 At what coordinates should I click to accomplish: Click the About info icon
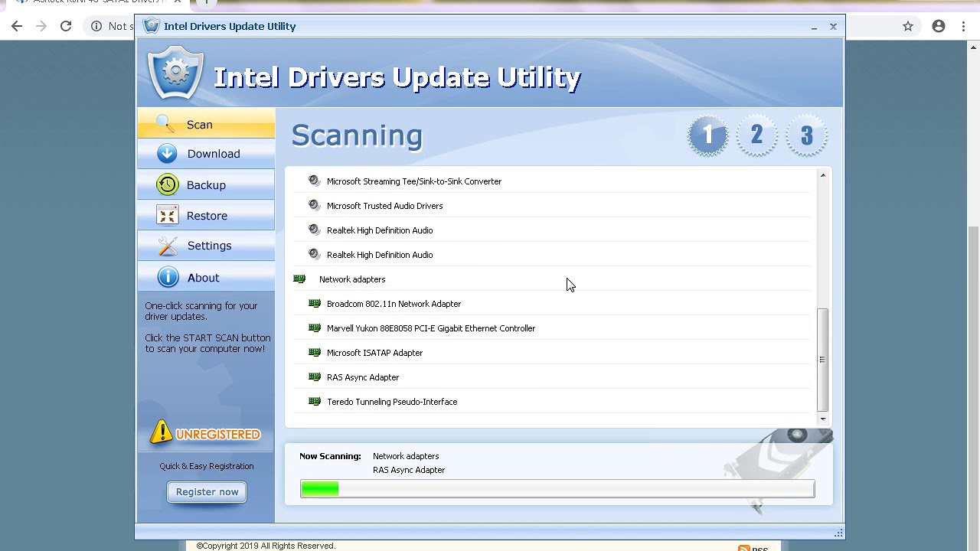[168, 277]
